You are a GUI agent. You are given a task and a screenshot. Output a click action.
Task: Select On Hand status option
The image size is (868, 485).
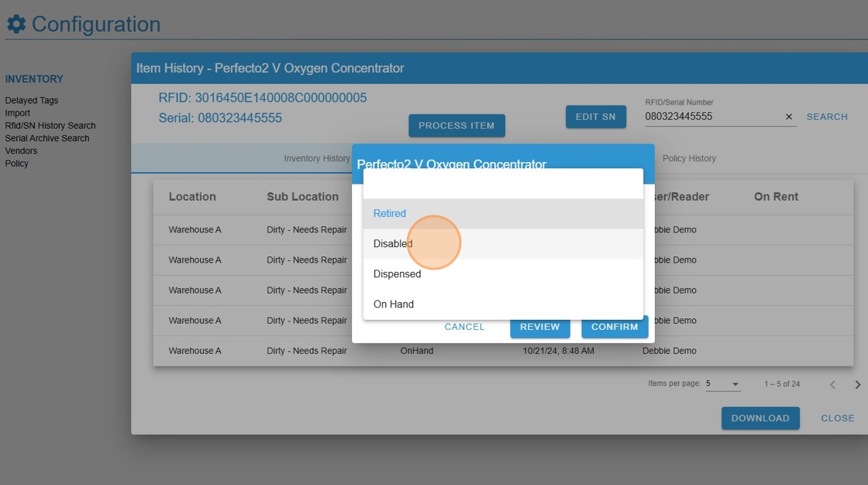tap(503, 304)
